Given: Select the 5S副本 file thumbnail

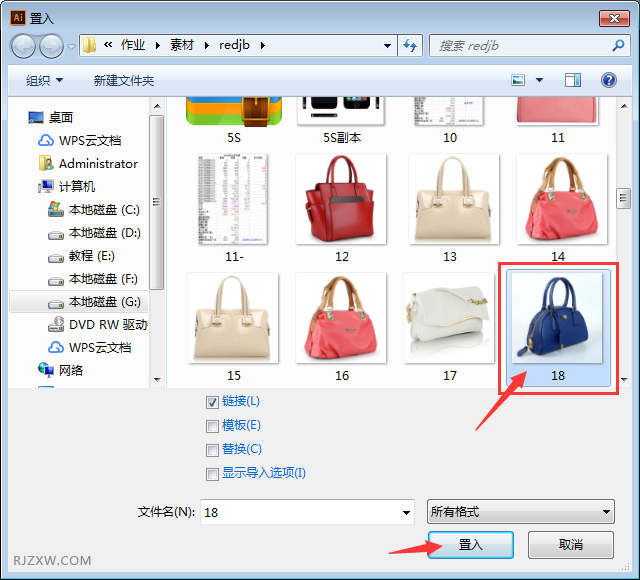Looking at the screenshot, I should (341, 111).
